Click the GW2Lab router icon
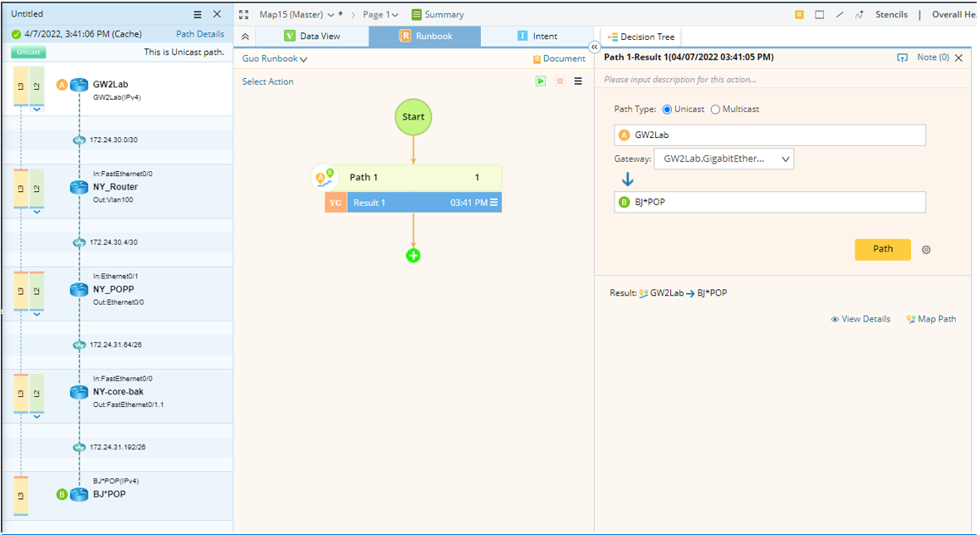 pos(79,85)
